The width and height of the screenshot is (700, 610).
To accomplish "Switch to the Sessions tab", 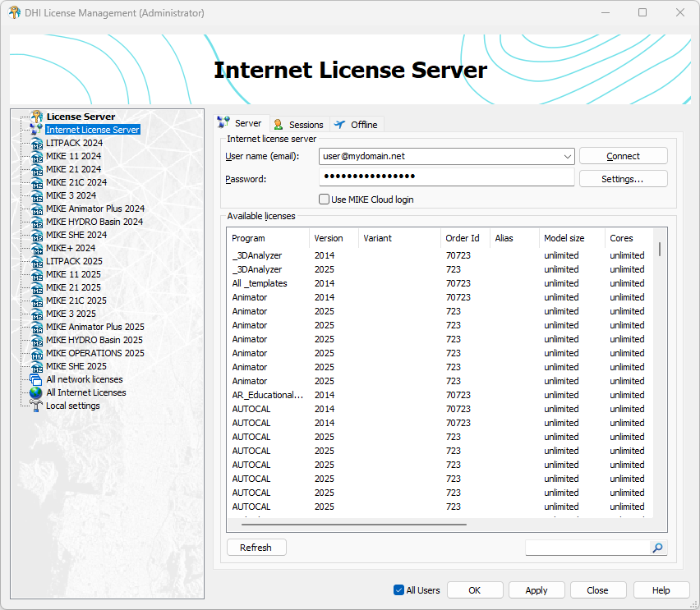I will pos(299,125).
